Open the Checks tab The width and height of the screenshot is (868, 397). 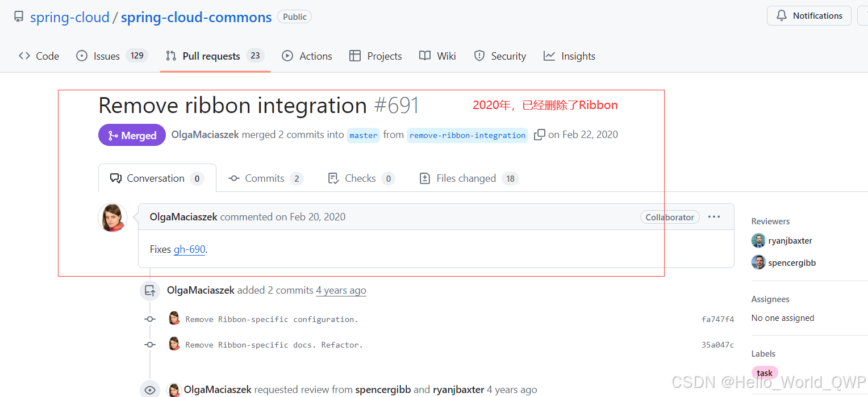(361, 178)
